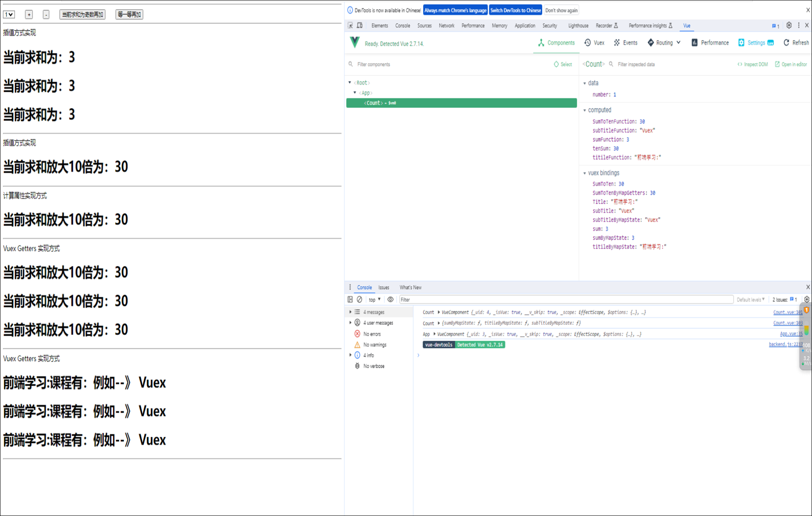
Task: Dismiss with Don't show again button
Action: (561, 10)
